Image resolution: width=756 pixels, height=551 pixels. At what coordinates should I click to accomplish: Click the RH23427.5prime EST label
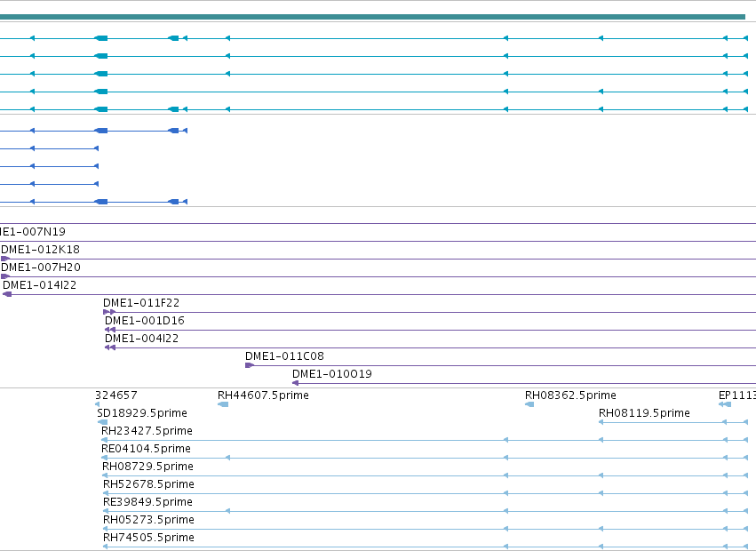[147, 431]
